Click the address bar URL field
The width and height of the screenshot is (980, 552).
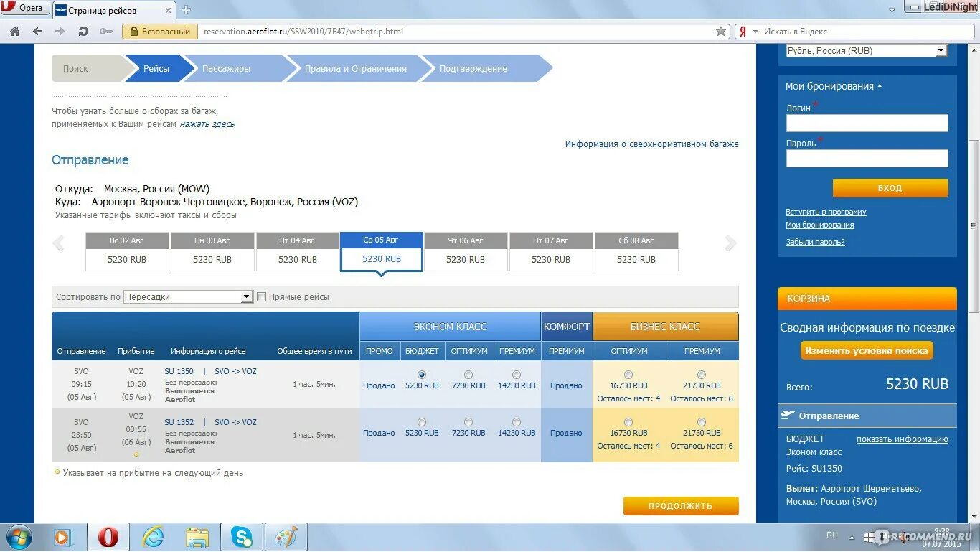click(x=456, y=32)
